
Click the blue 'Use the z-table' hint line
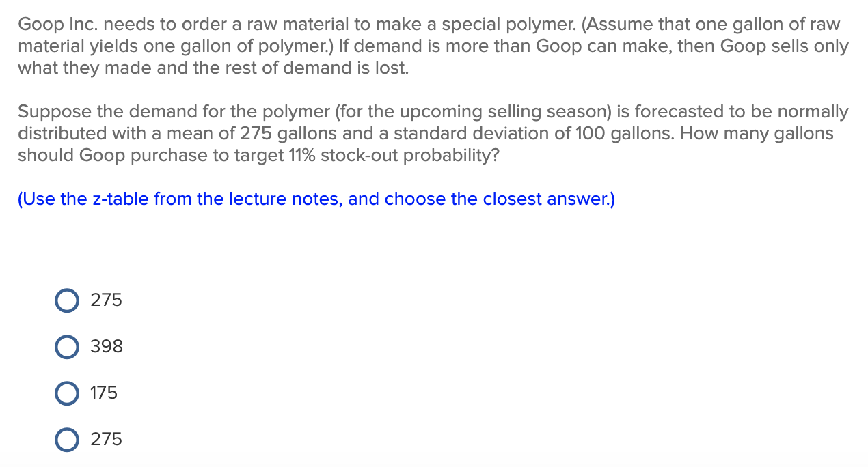316,199
